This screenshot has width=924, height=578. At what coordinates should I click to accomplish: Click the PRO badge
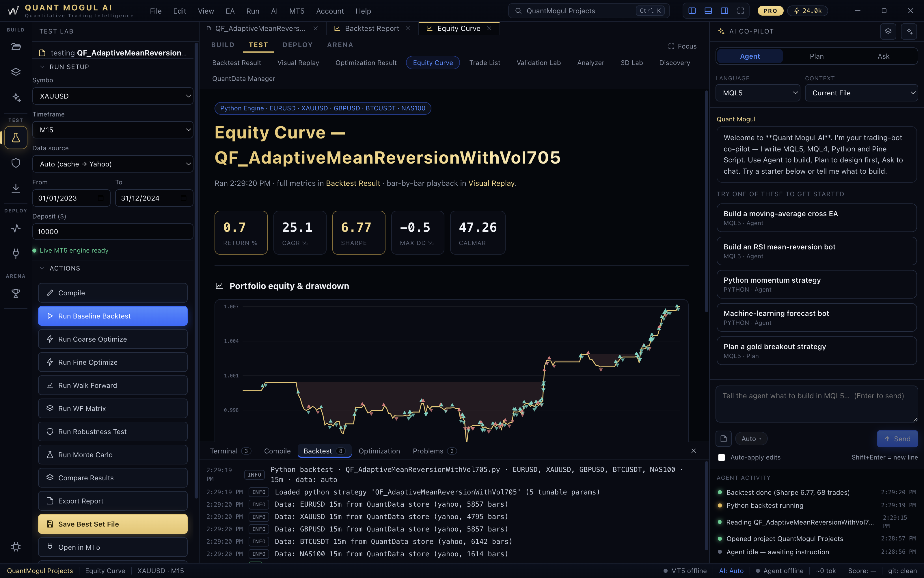tap(770, 11)
